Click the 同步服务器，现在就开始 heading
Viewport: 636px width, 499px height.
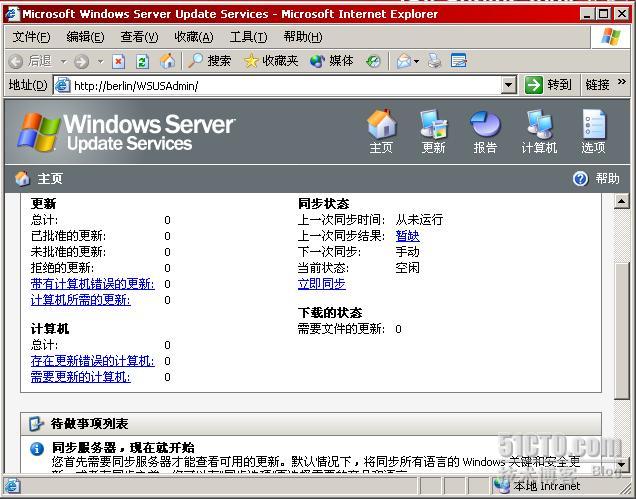(123, 447)
